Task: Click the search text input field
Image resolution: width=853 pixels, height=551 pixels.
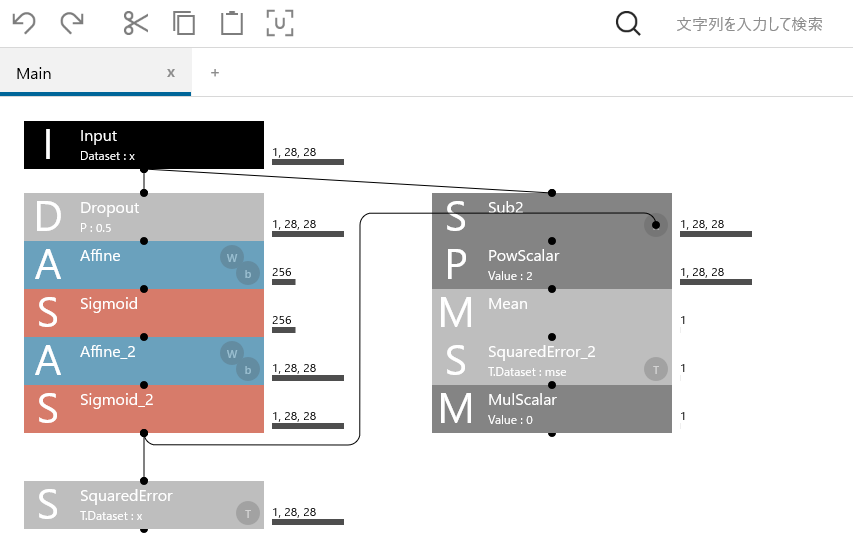Action: pyautogui.click(x=750, y=24)
